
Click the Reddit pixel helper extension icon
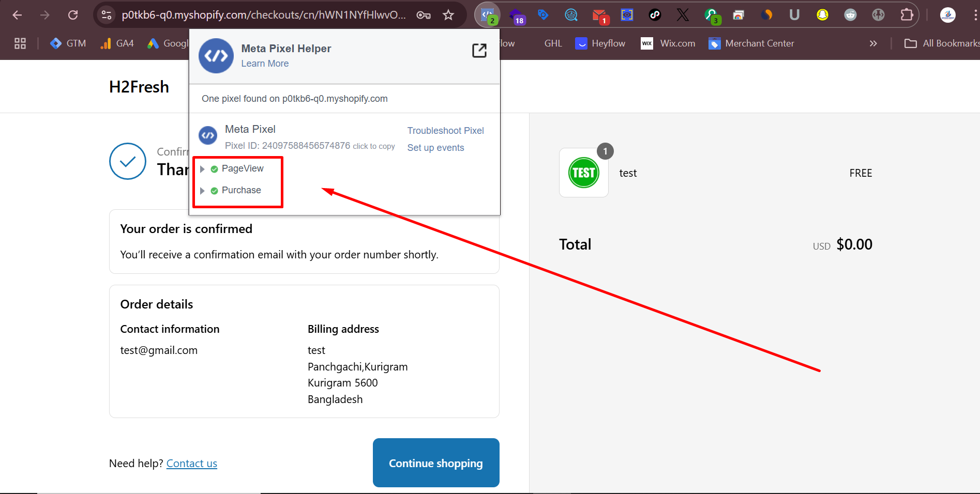[x=850, y=15]
